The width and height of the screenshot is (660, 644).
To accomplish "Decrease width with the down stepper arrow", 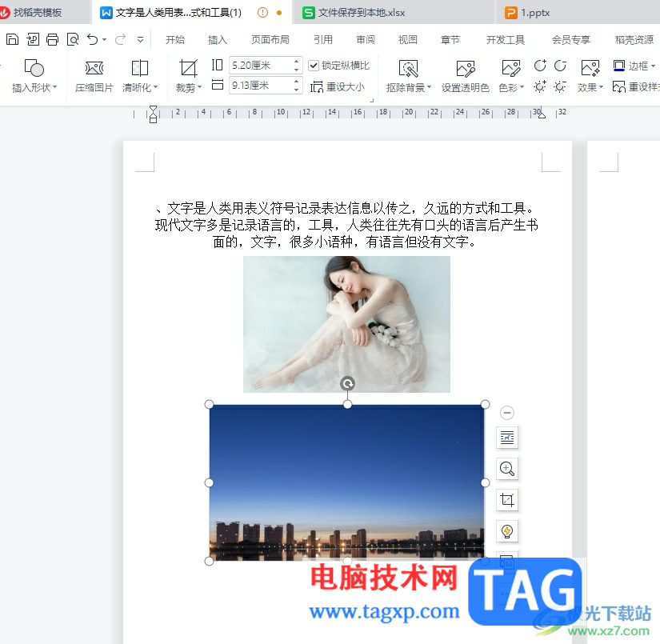I will [x=296, y=90].
